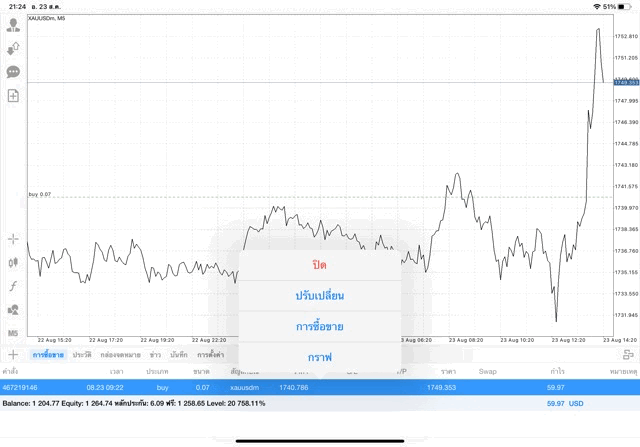Viewport: 640px width, 447px height.
Task: Tap the layout icon at far right of tabs
Action: 627,355
